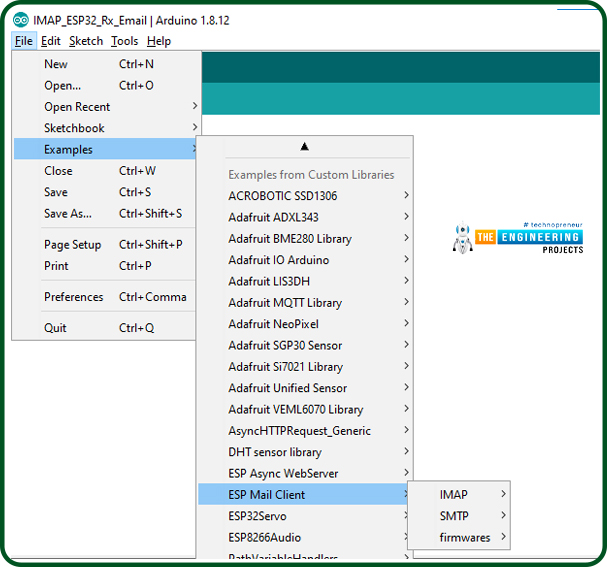Choose Close from the File menu
The image size is (607, 567).
click(105, 171)
